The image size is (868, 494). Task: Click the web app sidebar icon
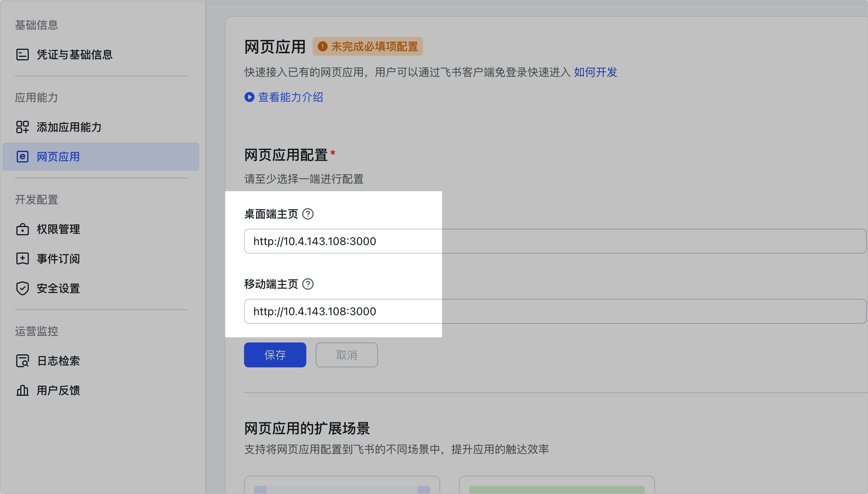point(23,157)
